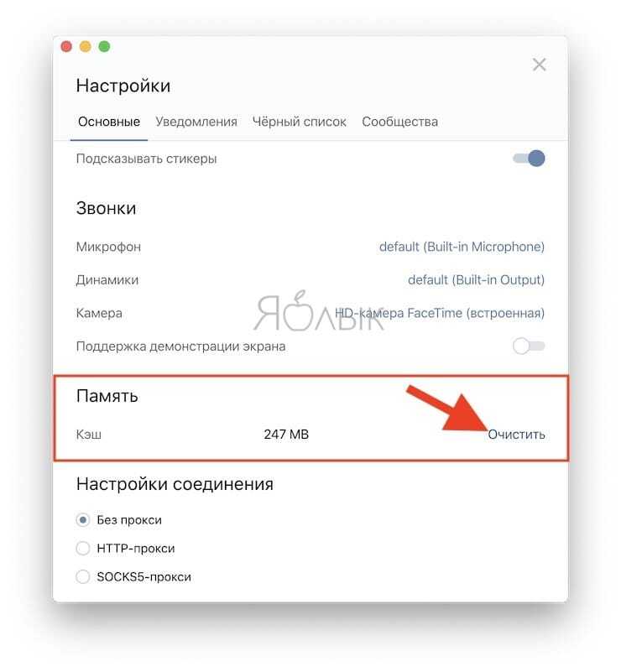Viewport: 621px width, 672px height.
Task: Open the Микрофон device dropdown
Action: pos(462,247)
